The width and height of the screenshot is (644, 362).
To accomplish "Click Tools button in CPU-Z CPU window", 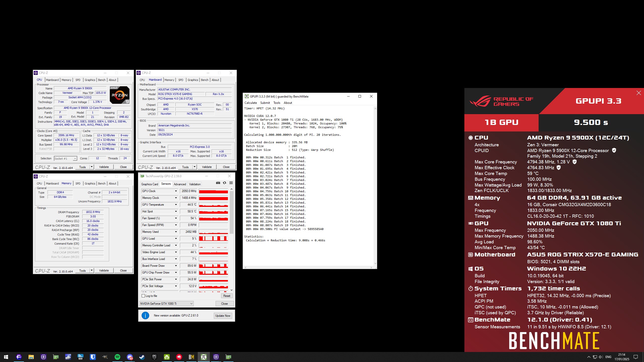I will click(83, 167).
